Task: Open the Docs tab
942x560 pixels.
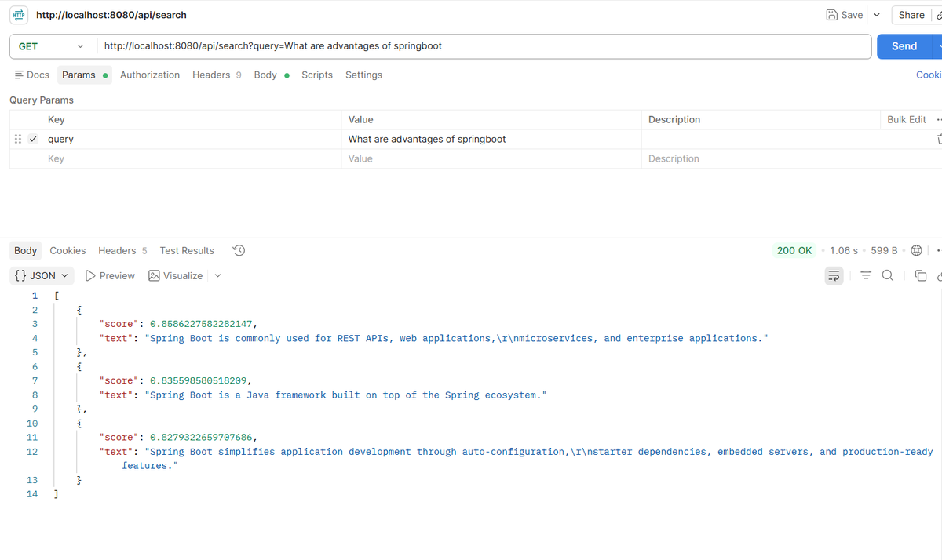Action: [32, 75]
